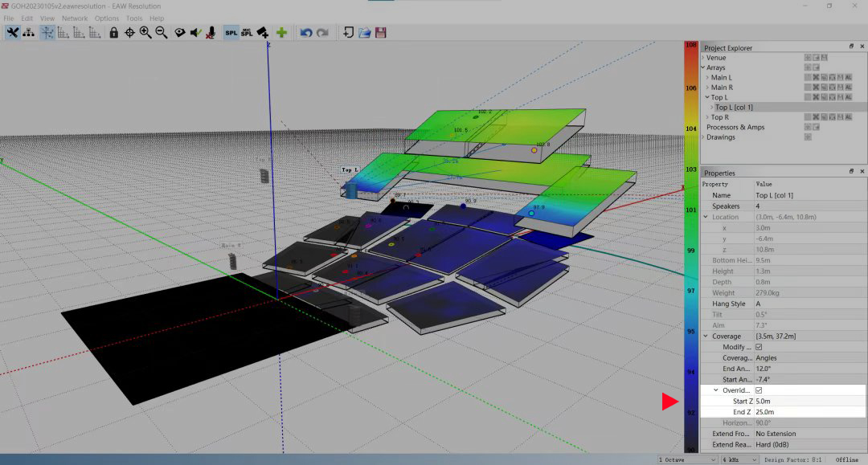Click the AL icon in Top L row
Screen dimensions: 868x465
tap(848, 97)
